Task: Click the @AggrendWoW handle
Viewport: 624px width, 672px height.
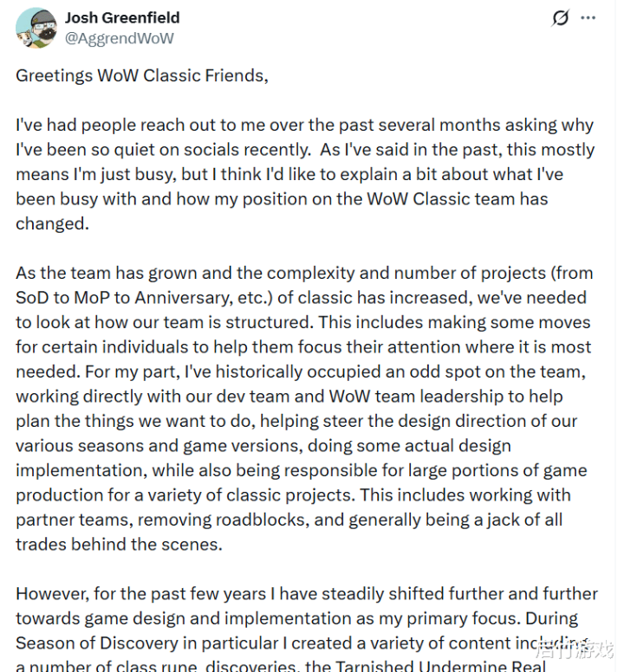Action: 120,38
